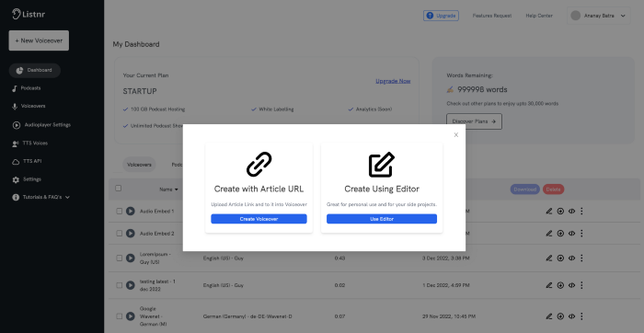This screenshot has width=644, height=333.
Task: Close the create voiceover dialog
Action: tap(456, 134)
